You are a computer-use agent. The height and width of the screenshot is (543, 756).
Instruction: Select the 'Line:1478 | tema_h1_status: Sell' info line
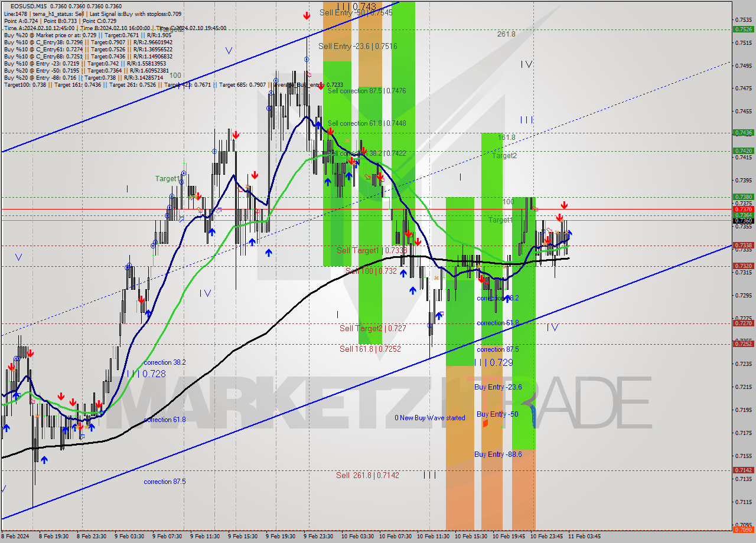[x=93, y=14]
